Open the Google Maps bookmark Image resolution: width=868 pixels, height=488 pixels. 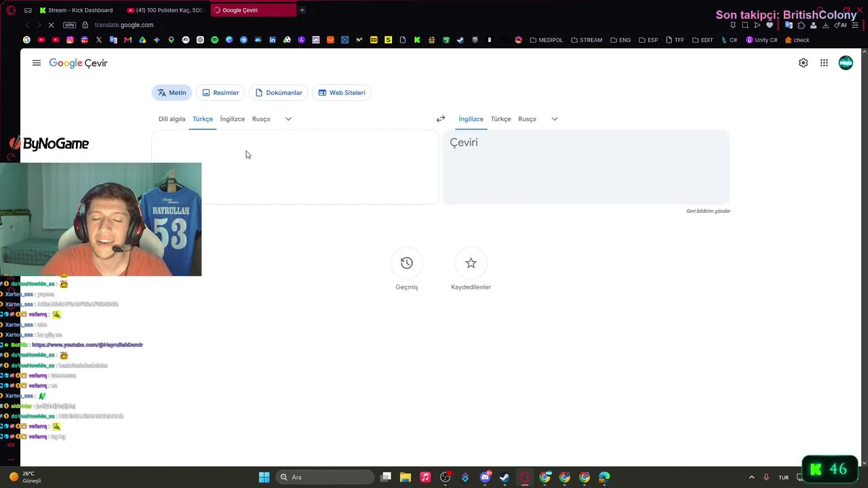(x=171, y=40)
